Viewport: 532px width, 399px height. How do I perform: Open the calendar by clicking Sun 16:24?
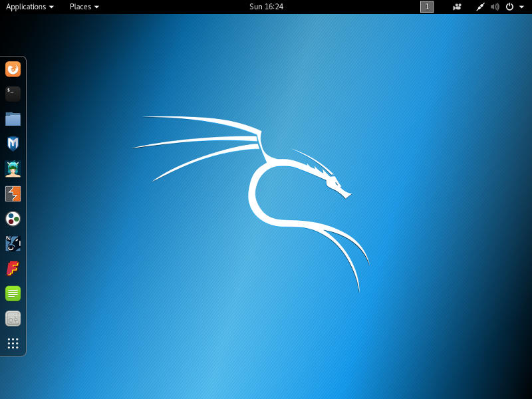point(266,7)
